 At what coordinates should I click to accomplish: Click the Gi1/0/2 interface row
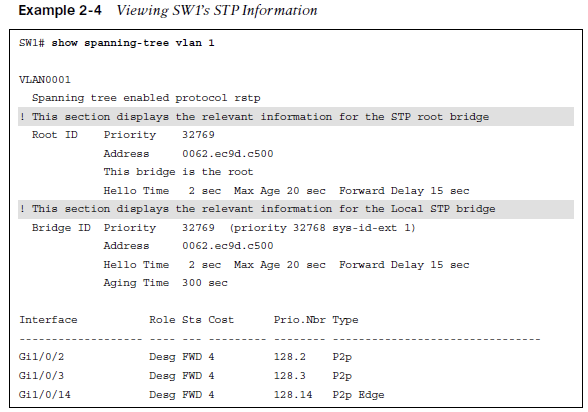185,357
